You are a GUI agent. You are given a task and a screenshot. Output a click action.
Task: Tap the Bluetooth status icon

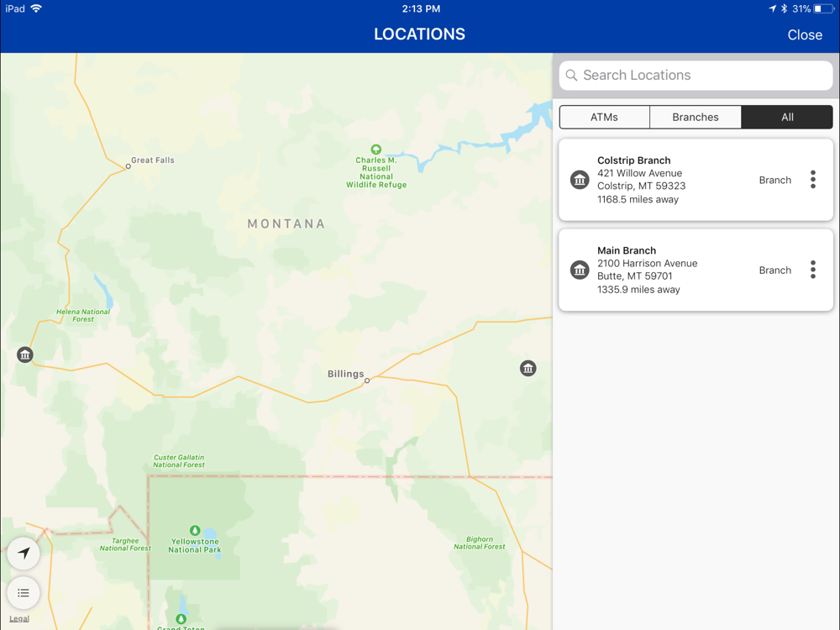coord(784,8)
